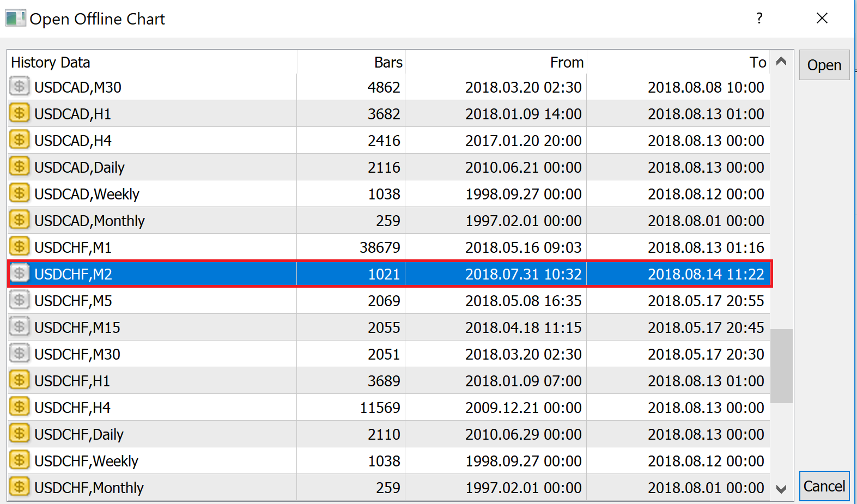
Task: Click the USDCHF,M30 grey dollar icon
Action: tap(20, 353)
